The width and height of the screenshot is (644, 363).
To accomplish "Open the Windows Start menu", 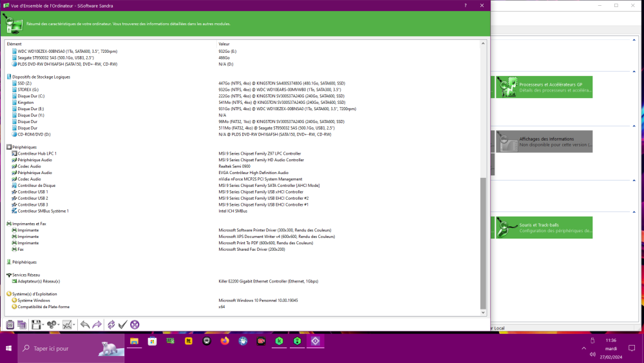I will [8, 348].
